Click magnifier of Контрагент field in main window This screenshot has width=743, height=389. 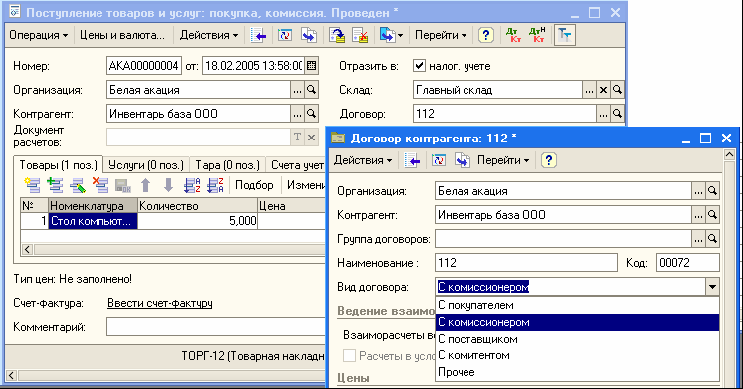coord(311,114)
